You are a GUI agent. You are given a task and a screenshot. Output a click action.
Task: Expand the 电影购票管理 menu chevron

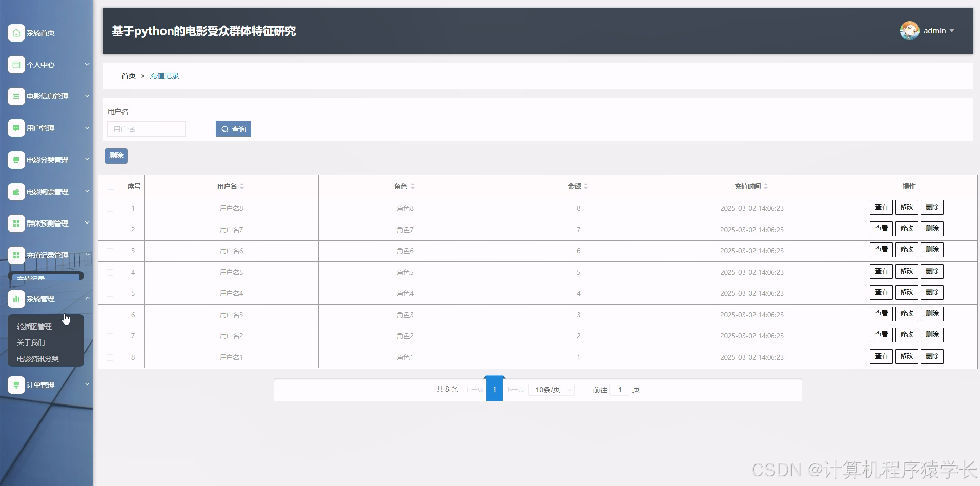tap(87, 191)
